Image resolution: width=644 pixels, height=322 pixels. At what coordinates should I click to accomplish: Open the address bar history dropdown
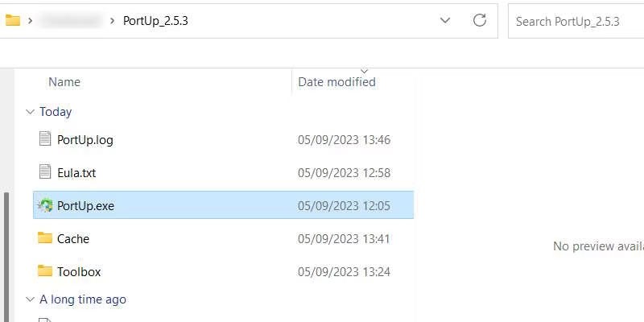(445, 20)
